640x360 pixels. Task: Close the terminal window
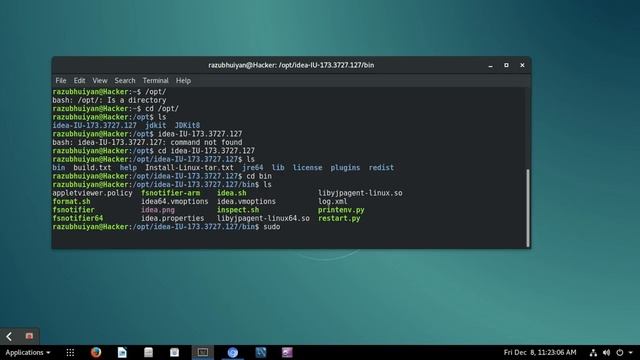click(522, 65)
